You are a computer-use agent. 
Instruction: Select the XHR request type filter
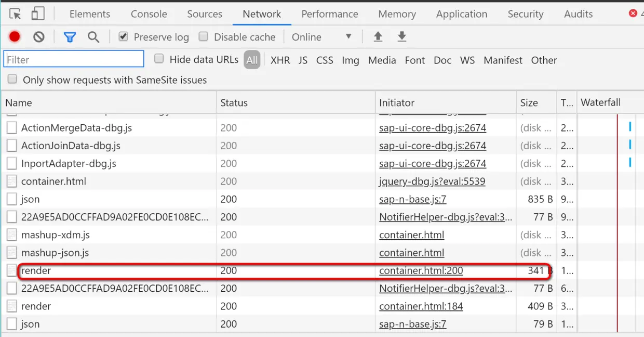tap(280, 60)
